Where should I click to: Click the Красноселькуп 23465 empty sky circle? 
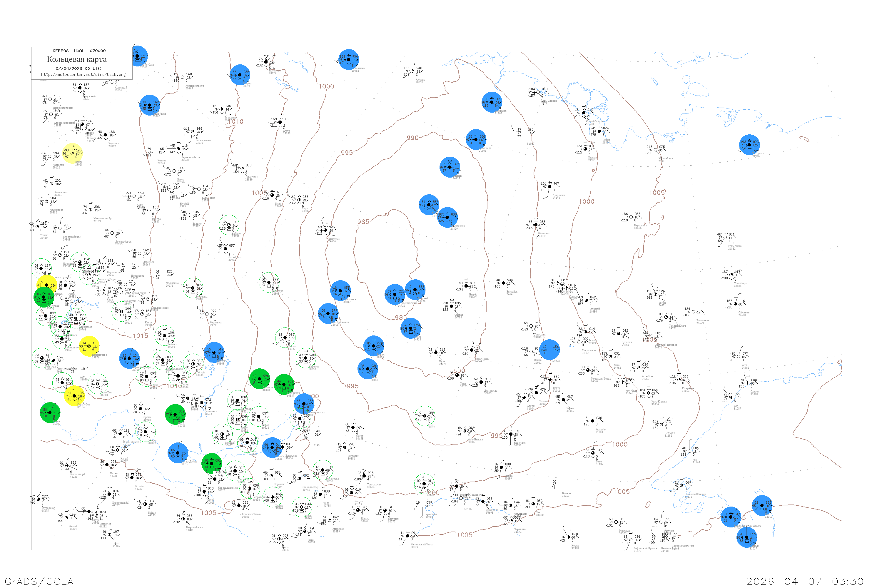pos(182,77)
